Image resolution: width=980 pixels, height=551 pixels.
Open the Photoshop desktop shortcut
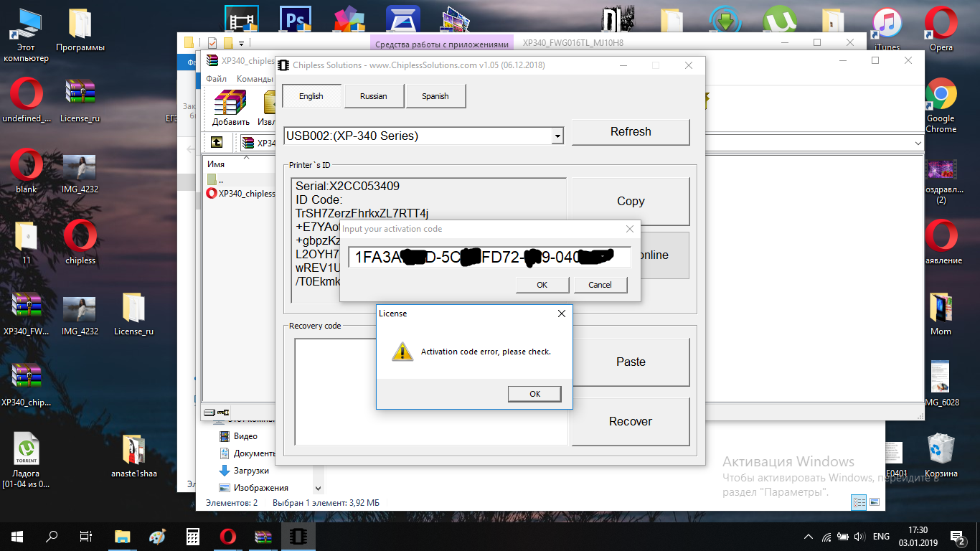(x=295, y=20)
